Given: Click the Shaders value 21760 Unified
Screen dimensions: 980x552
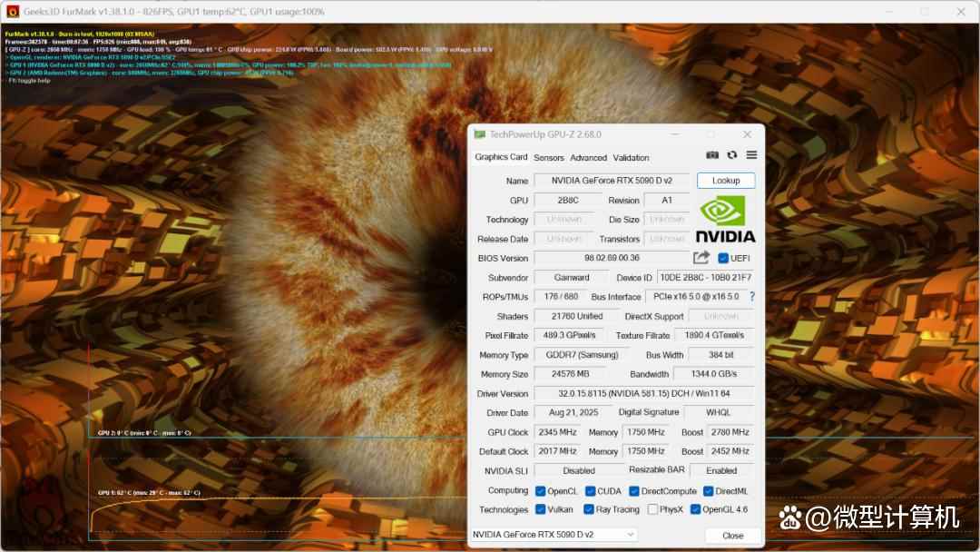Looking at the screenshot, I should coord(577,316).
